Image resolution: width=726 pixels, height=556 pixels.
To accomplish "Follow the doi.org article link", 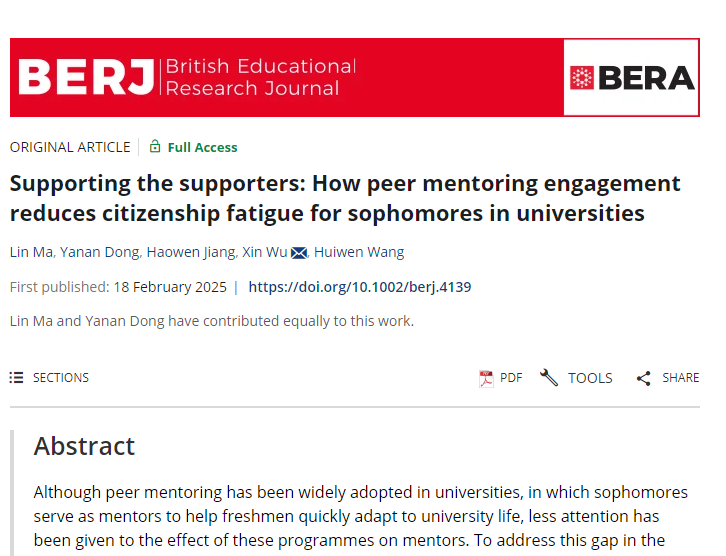I will coord(360,287).
